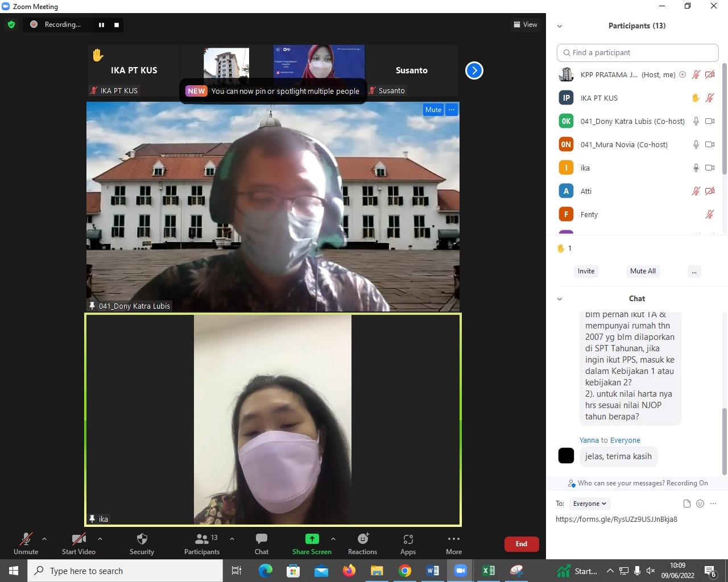This screenshot has width=728, height=582.
Task: Open the Chat bubble icon
Action: 262,539
